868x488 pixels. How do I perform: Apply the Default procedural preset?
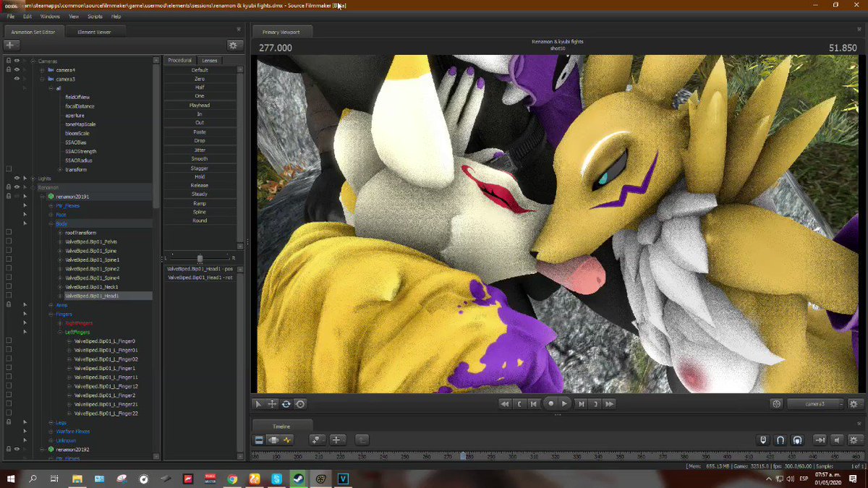pyautogui.click(x=200, y=69)
